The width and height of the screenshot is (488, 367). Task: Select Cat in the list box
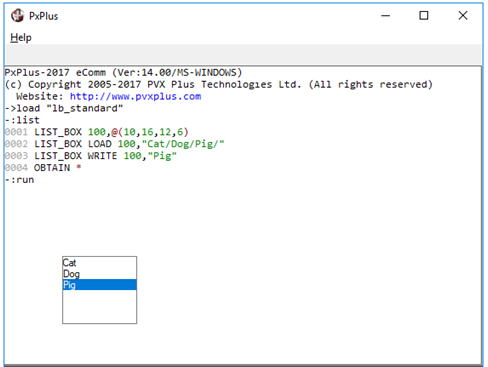[99, 263]
